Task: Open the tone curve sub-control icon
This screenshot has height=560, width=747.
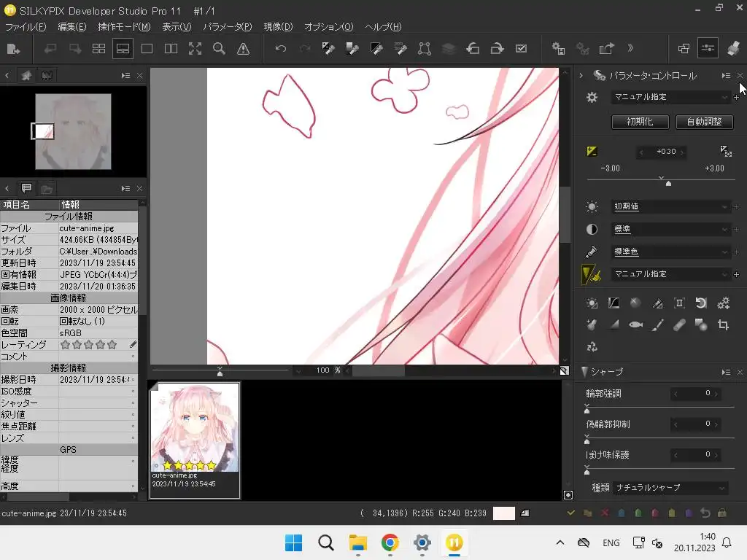Action: tap(614, 303)
